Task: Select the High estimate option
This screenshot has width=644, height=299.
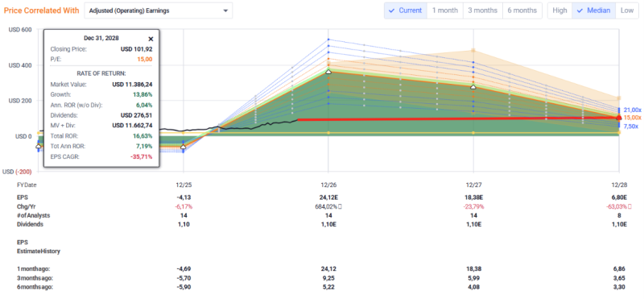Action: 559,10
